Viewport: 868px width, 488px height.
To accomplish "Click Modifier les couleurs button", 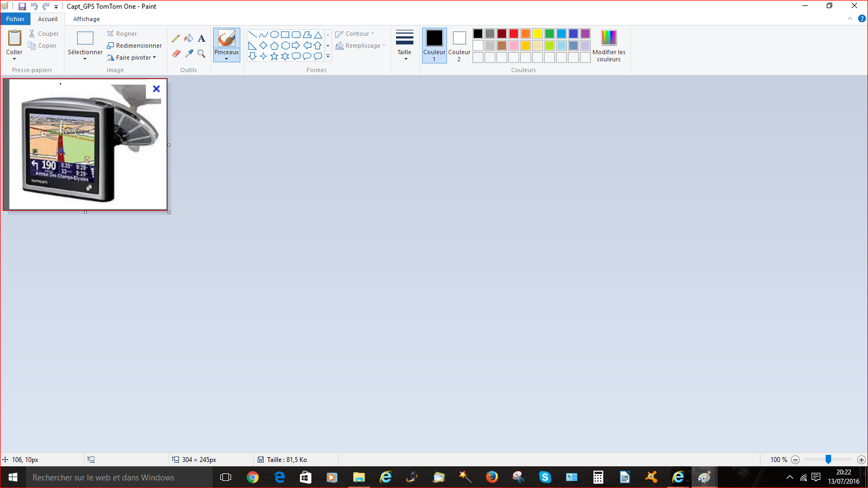I will tap(609, 45).
